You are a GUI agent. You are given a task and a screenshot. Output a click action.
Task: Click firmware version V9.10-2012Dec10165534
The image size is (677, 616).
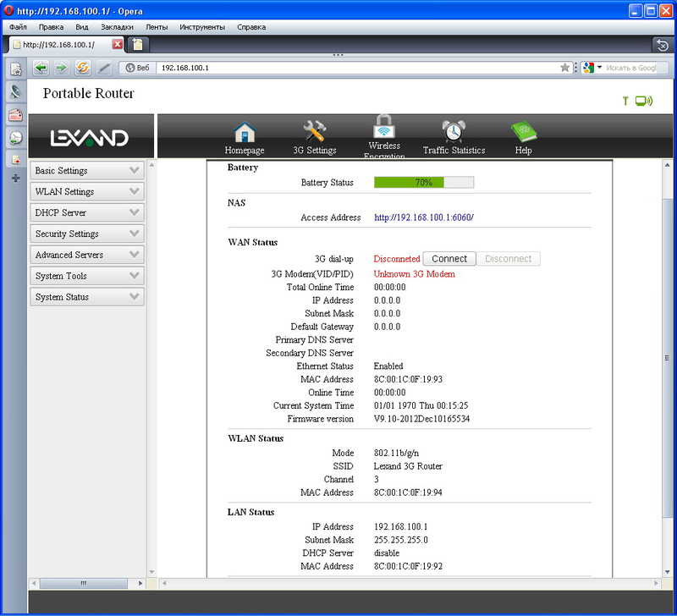[421, 419]
